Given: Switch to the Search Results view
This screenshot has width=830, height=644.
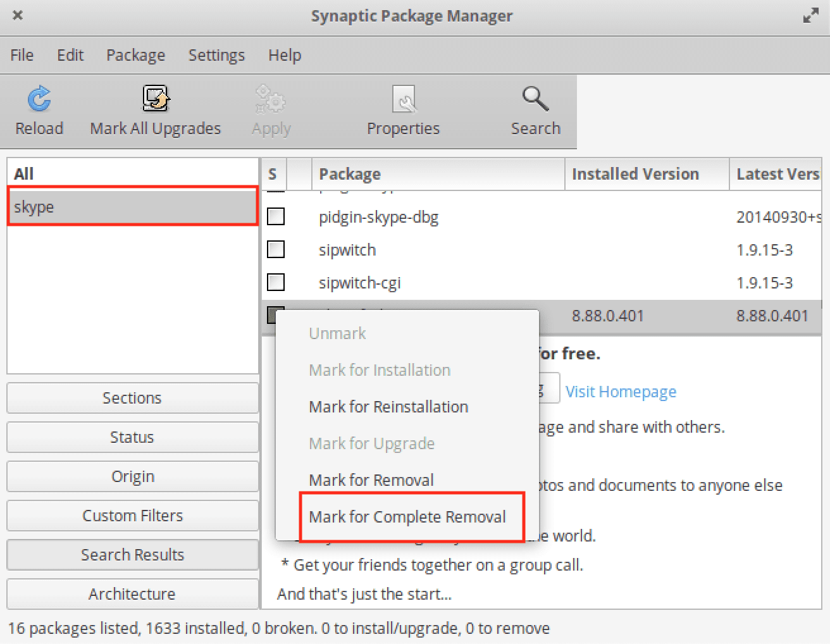Looking at the screenshot, I should point(132,555).
